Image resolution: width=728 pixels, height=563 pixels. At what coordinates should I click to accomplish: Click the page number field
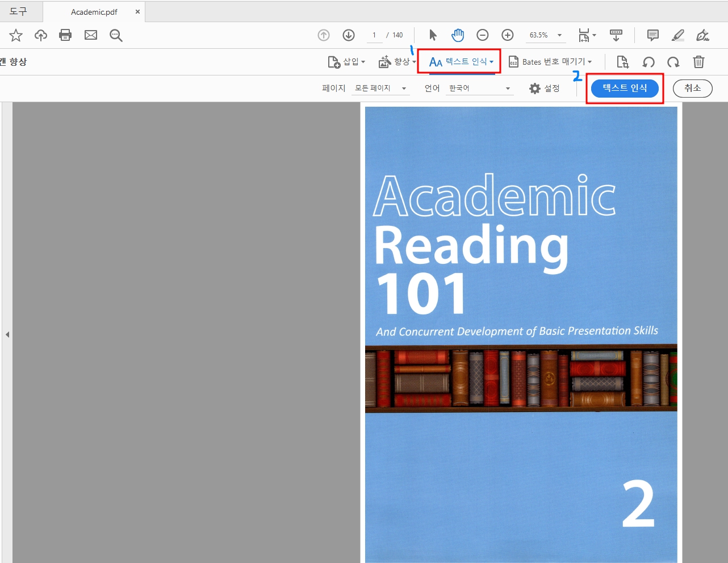pyautogui.click(x=374, y=35)
